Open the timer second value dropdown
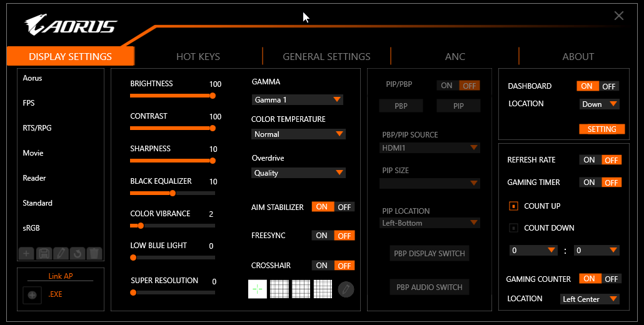 pos(596,251)
